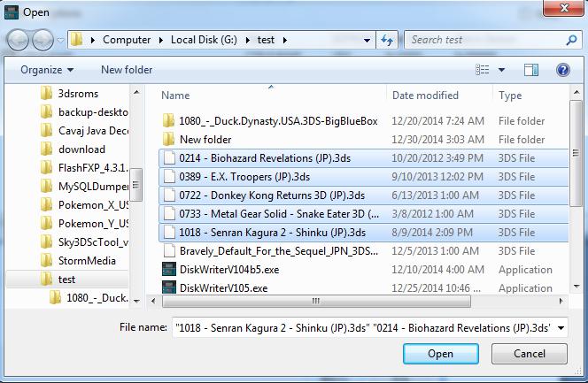Click the magnifier search icon
588x383 pixels.
click(571, 40)
